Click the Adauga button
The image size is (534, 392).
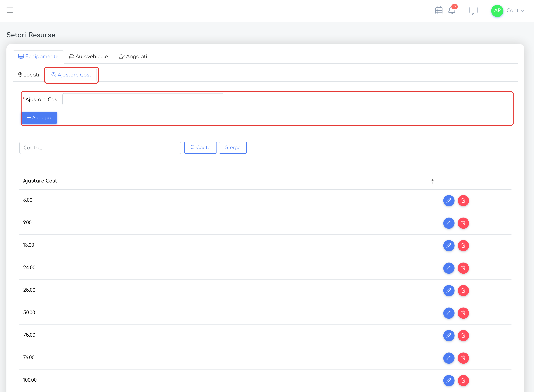click(x=39, y=118)
